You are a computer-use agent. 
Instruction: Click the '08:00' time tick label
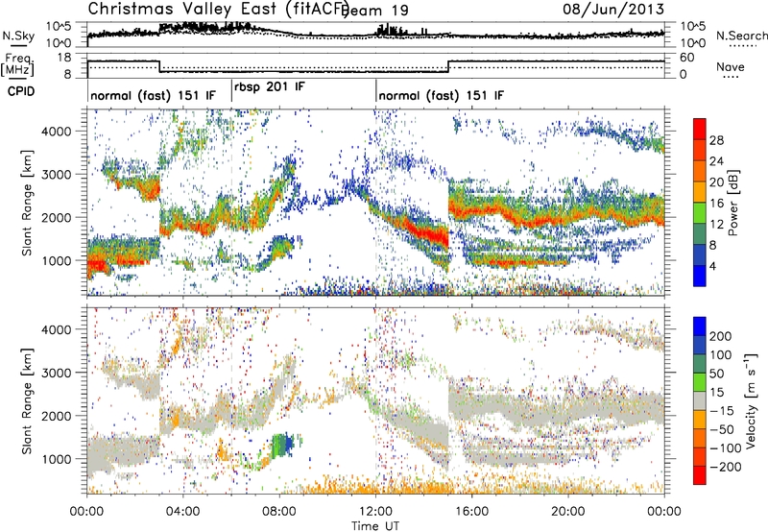pos(279,512)
